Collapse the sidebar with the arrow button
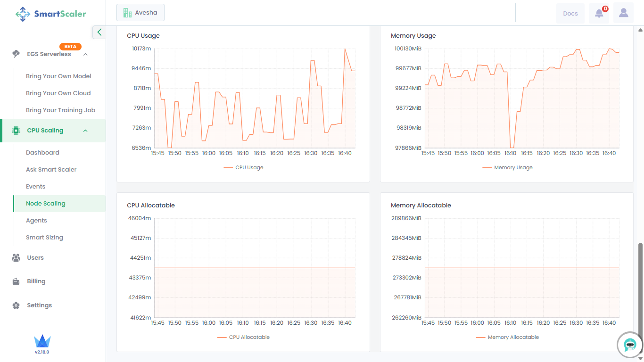Image resolution: width=644 pixels, height=362 pixels. pos(99,32)
